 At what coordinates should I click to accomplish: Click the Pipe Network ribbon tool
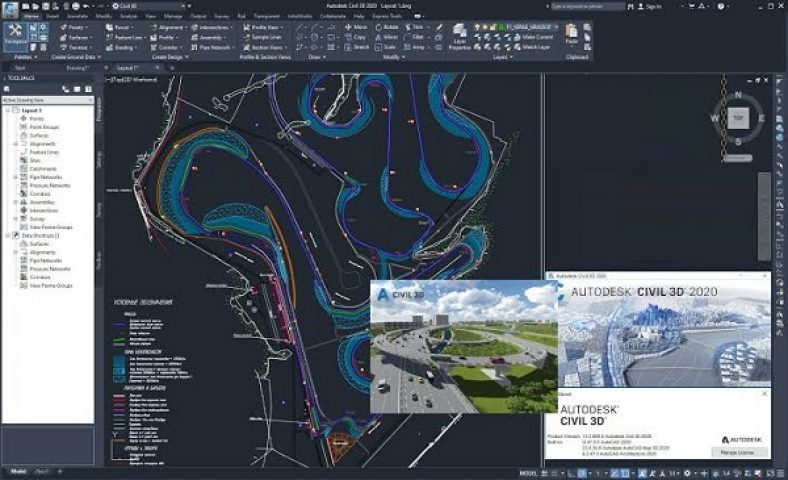coord(212,47)
